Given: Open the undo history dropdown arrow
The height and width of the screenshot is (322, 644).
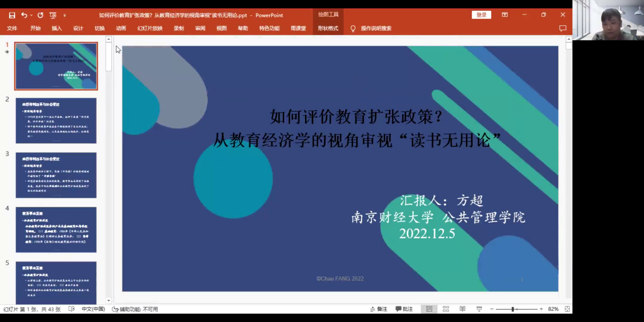Looking at the screenshot, I should [31, 16].
